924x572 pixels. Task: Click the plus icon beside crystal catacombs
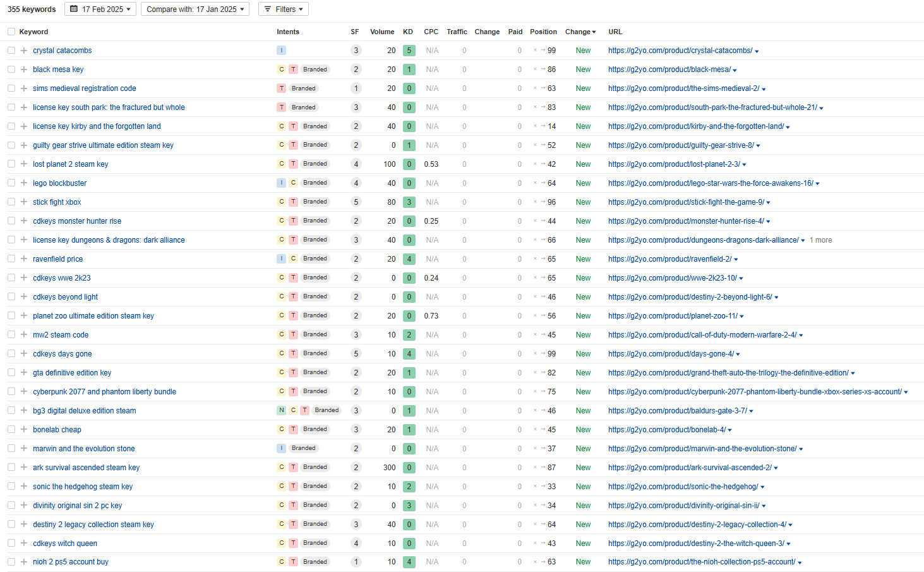pos(23,51)
